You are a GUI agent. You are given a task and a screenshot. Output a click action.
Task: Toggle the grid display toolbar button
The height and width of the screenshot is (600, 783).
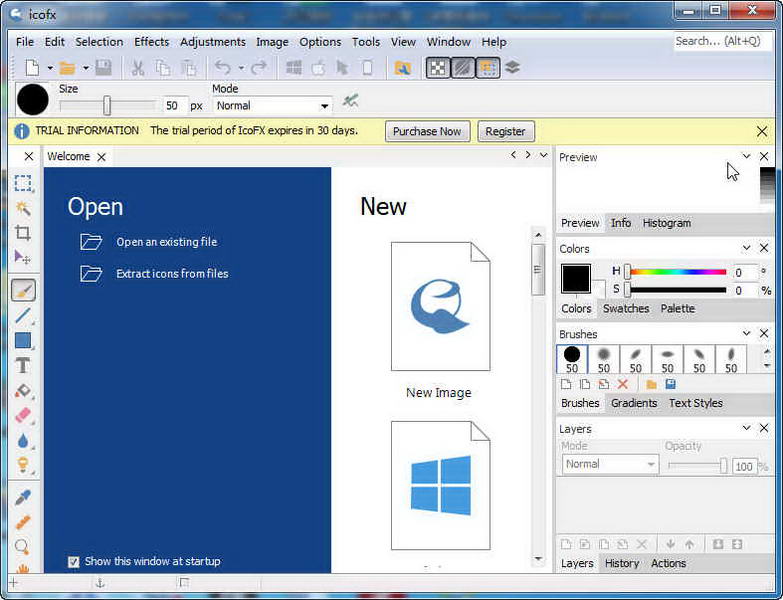tap(488, 68)
